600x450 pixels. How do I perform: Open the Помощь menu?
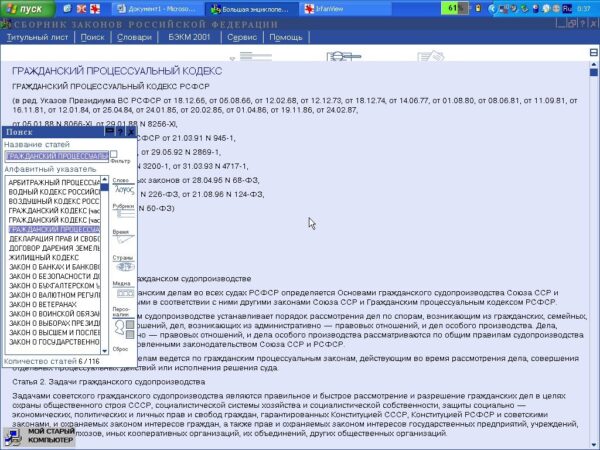tap(285, 37)
